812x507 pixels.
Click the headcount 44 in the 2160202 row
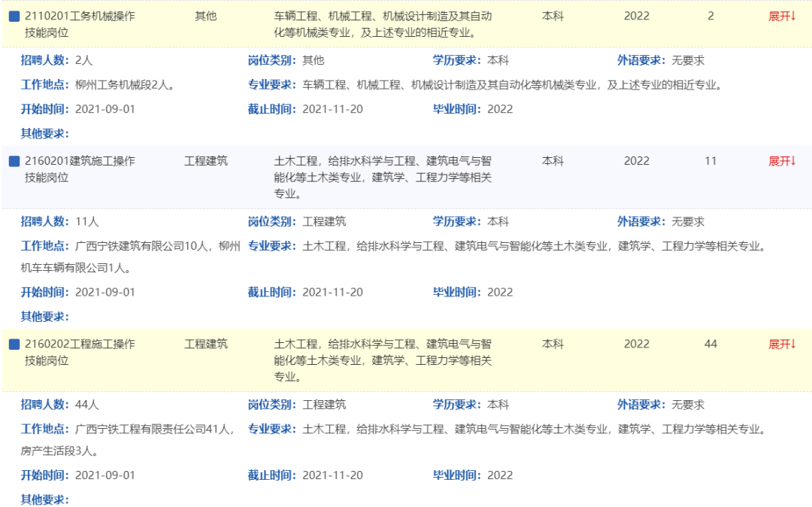tap(710, 344)
